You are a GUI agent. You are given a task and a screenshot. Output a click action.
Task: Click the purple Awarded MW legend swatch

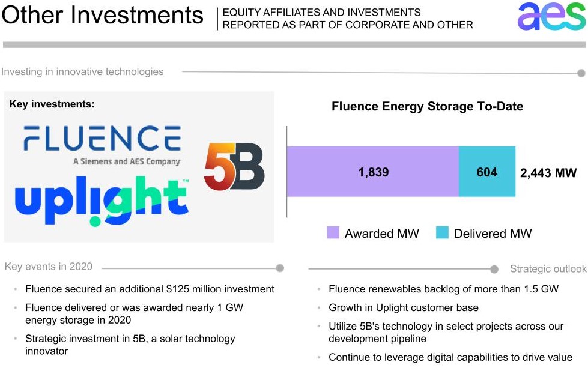333,233
